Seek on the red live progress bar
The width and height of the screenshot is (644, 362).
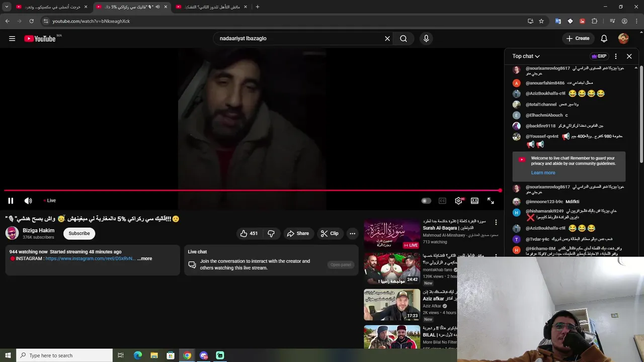pos(252,191)
